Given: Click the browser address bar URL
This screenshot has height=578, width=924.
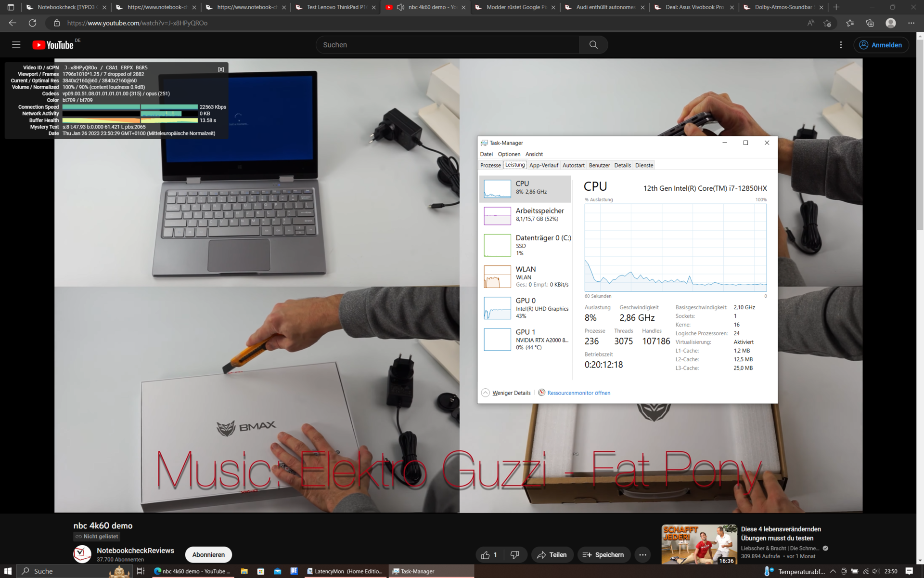Looking at the screenshot, I should point(137,23).
